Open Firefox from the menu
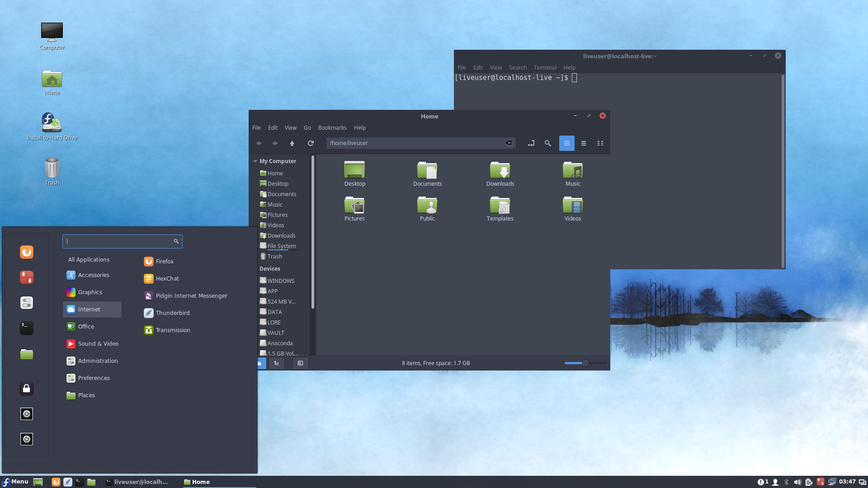The image size is (868, 488). [164, 261]
